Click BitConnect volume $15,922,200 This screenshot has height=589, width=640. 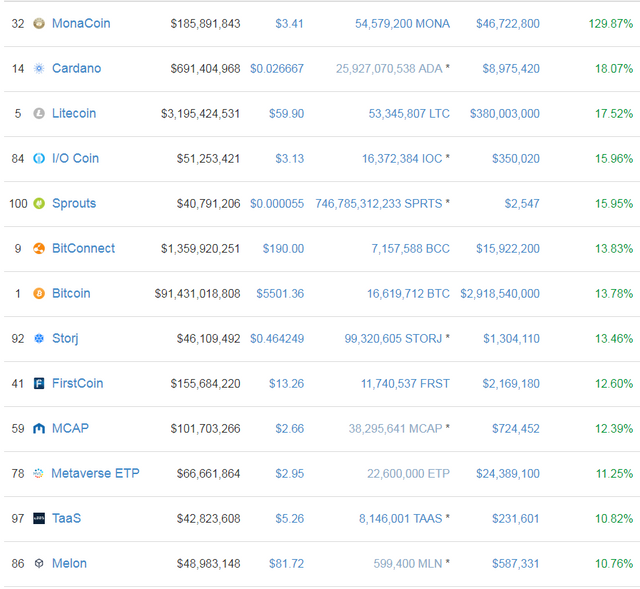click(x=508, y=249)
